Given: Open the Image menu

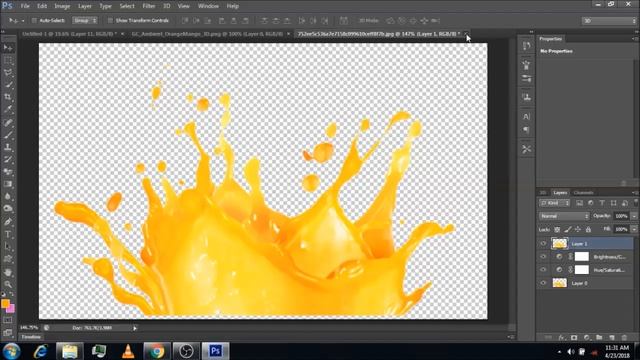Looking at the screenshot, I should [62, 6].
